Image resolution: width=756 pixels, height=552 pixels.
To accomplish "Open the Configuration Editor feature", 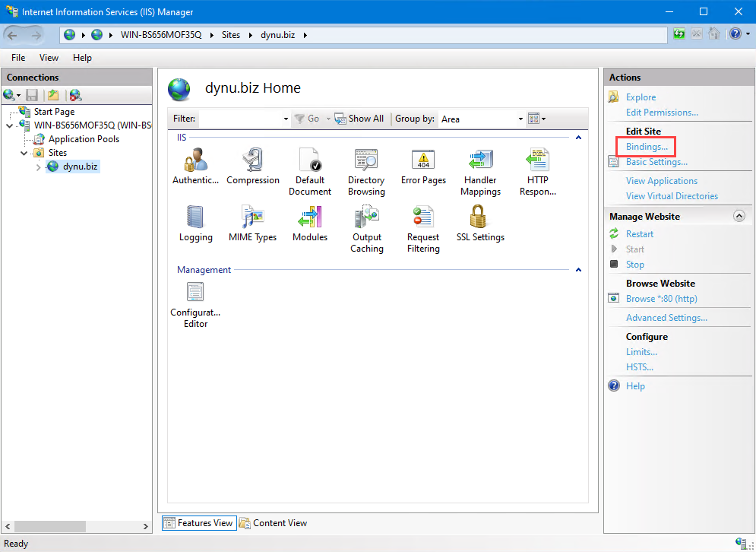I will click(x=195, y=305).
